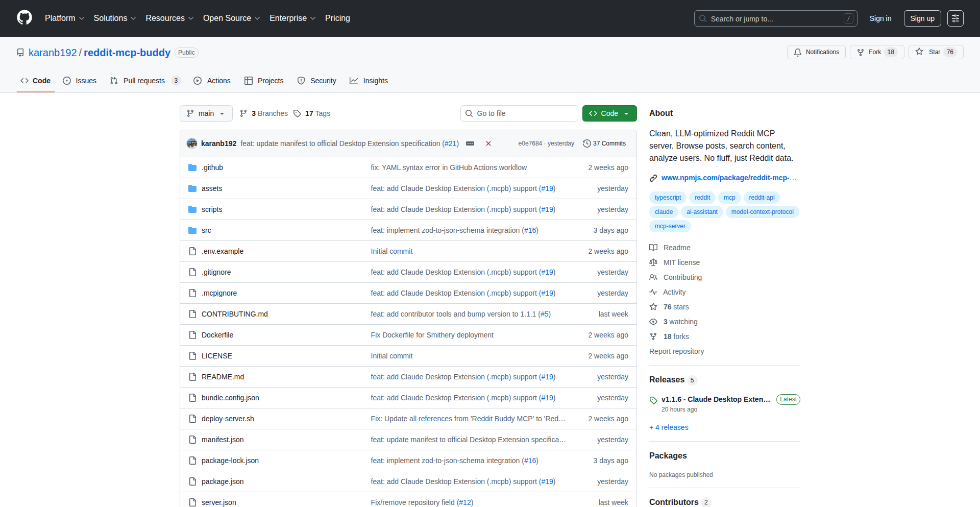Click karanb192 avatar in commit row
980x507 pixels.
[192, 143]
